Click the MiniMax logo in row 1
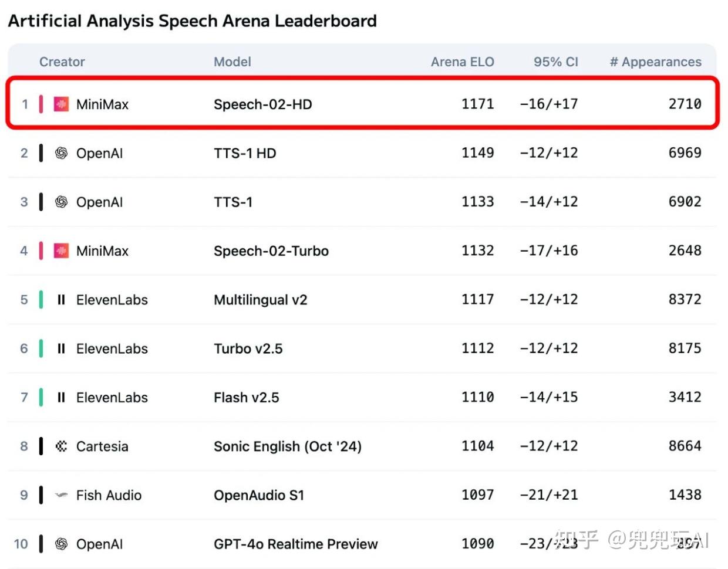Image resolution: width=728 pixels, height=569 pixels. pyautogui.click(x=61, y=104)
